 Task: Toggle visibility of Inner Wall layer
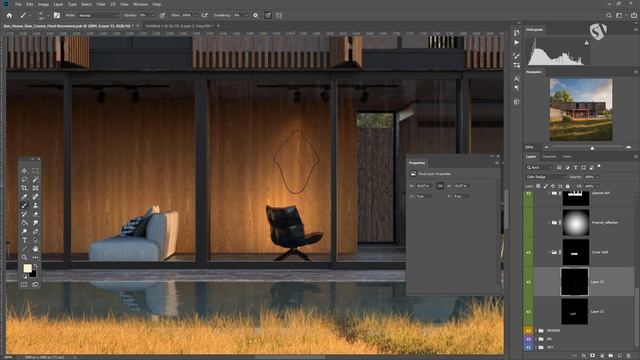tap(529, 252)
